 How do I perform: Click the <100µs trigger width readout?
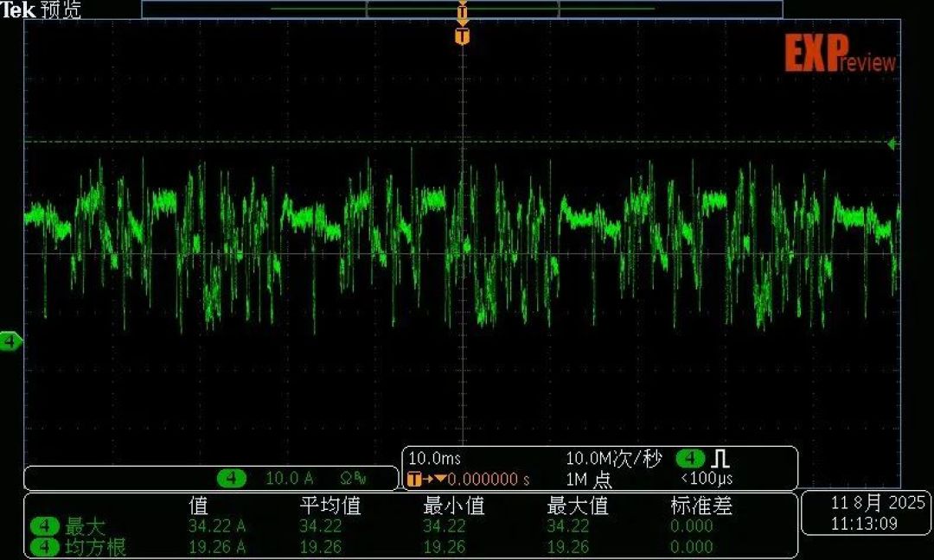(707, 479)
